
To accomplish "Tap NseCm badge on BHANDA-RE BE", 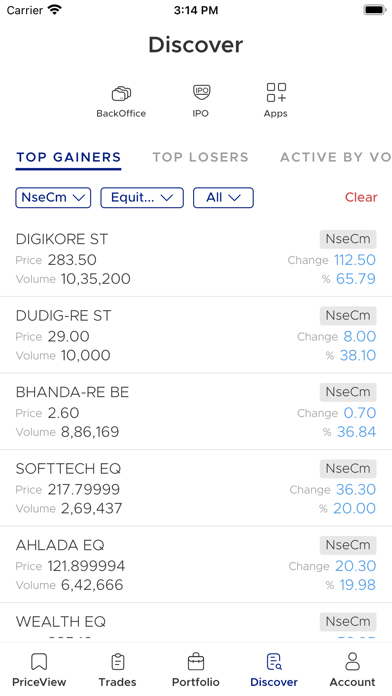I will 348,392.
